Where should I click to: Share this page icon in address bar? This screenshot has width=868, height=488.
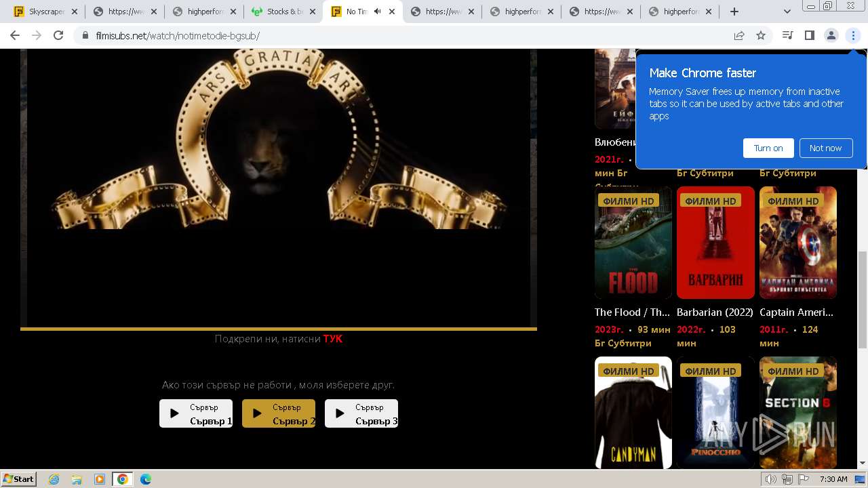(739, 35)
